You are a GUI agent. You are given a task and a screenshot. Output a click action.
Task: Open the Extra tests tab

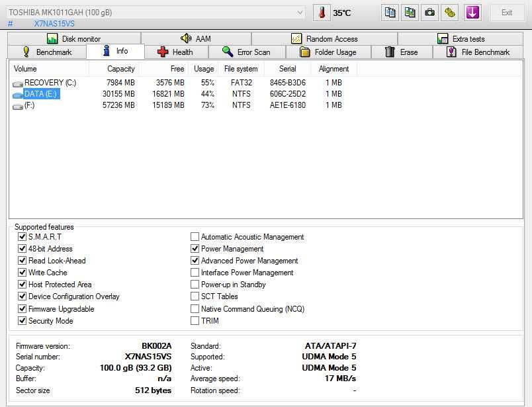click(x=461, y=38)
